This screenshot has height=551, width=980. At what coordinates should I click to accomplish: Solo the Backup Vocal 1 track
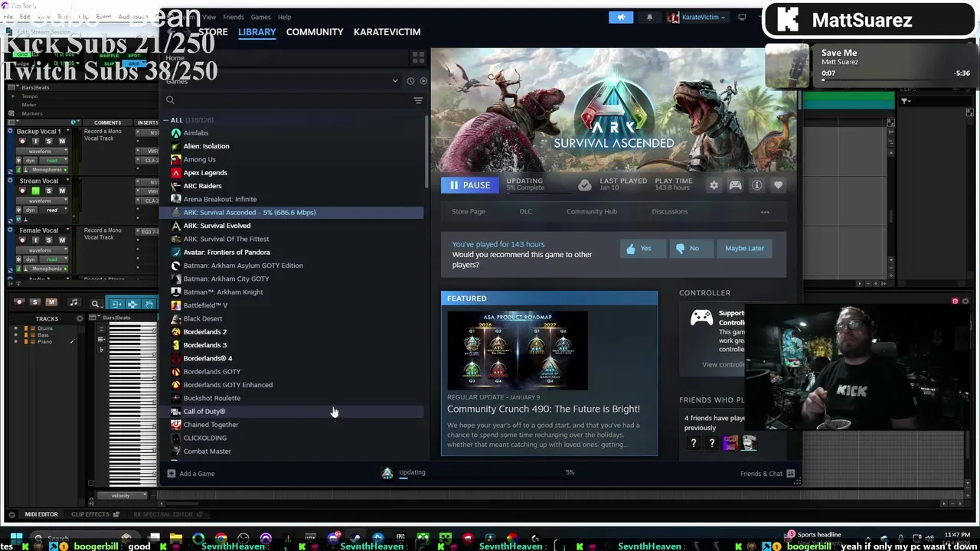[x=49, y=142]
